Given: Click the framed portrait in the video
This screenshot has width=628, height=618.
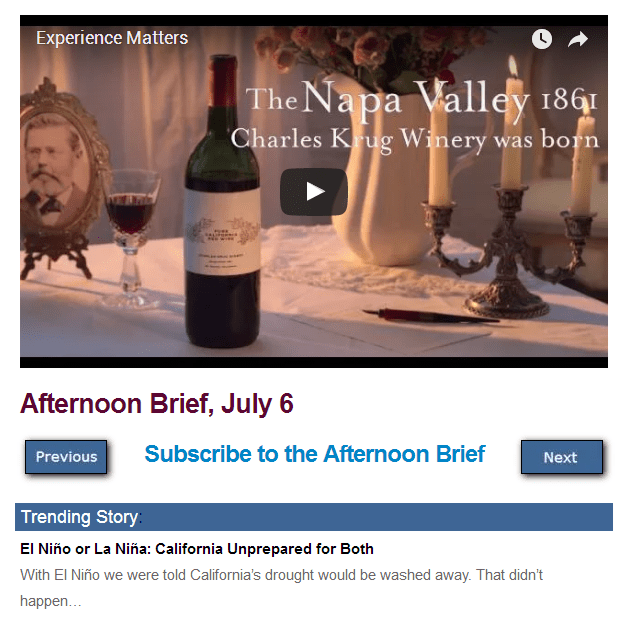Looking at the screenshot, I should pyautogui.click(x=60, y=176).
